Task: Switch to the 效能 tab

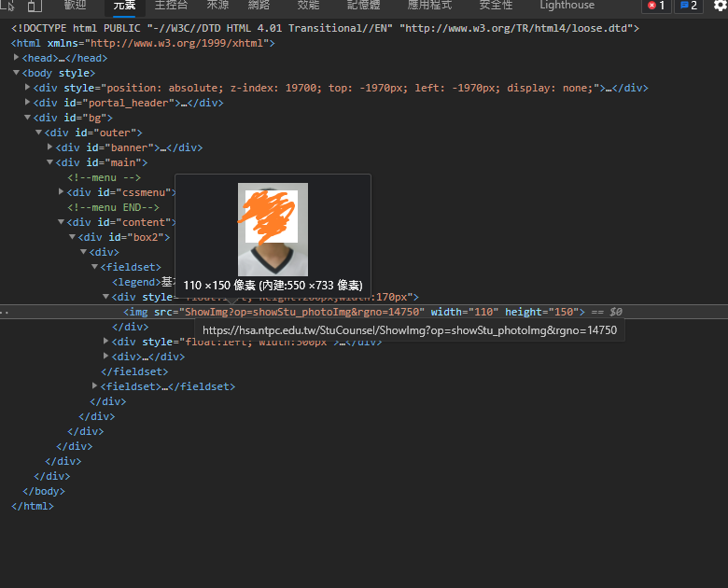Action: click(308, 5)
